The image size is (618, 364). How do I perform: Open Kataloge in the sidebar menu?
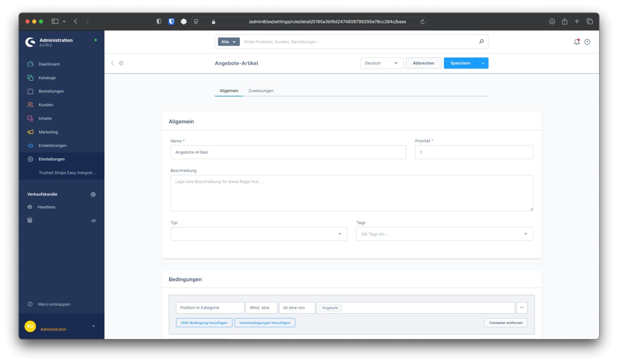47,78
